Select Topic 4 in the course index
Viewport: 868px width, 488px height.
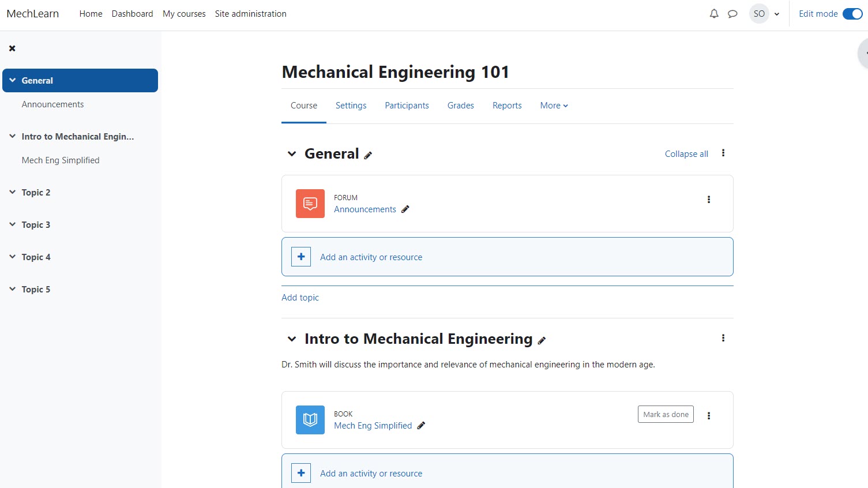point(36,257)
